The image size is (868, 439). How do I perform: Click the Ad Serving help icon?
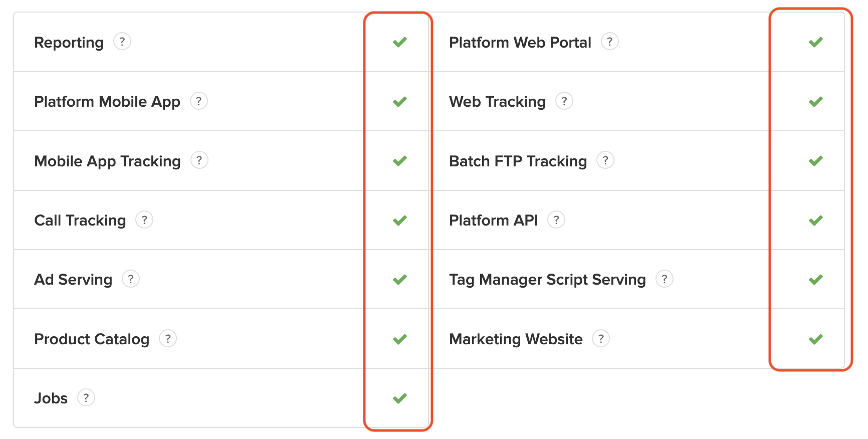[x=131, y=279]
